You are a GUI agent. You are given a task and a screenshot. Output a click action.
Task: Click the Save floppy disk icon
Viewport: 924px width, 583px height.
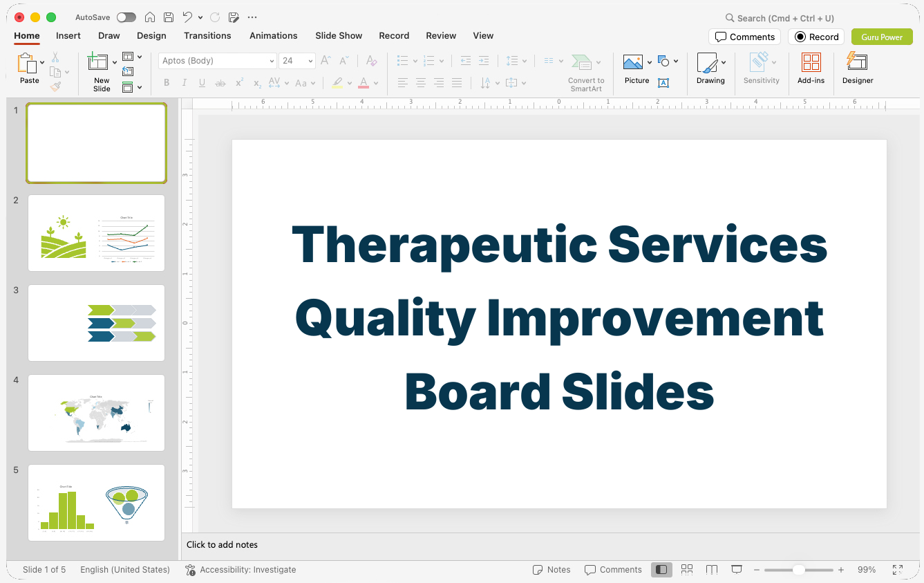[x=169, y=17]
